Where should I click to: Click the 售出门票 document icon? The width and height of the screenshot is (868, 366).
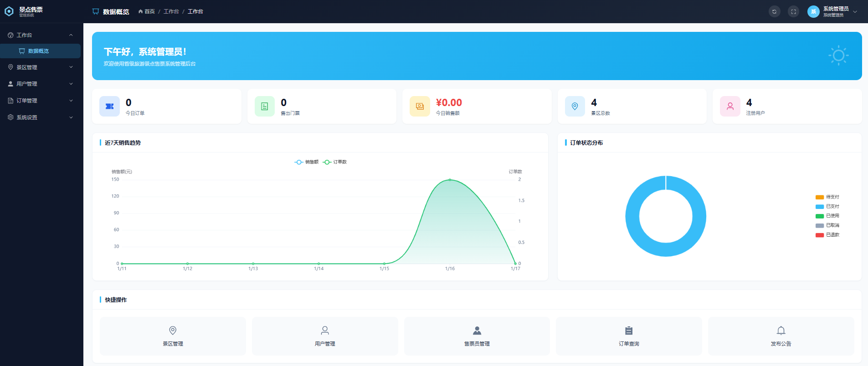point(265,107)
